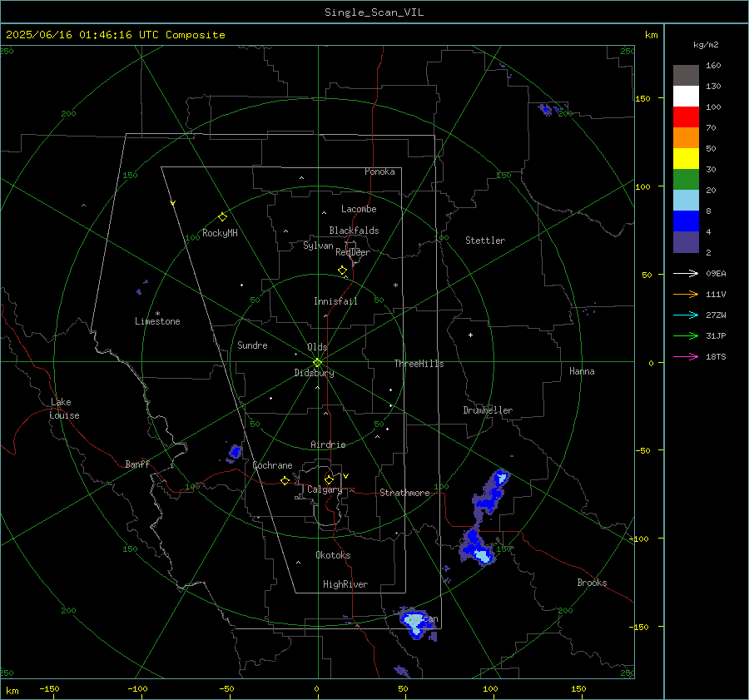Click the Brooks town label
Viewport: 749px width, 700px height.
[592, 583]
